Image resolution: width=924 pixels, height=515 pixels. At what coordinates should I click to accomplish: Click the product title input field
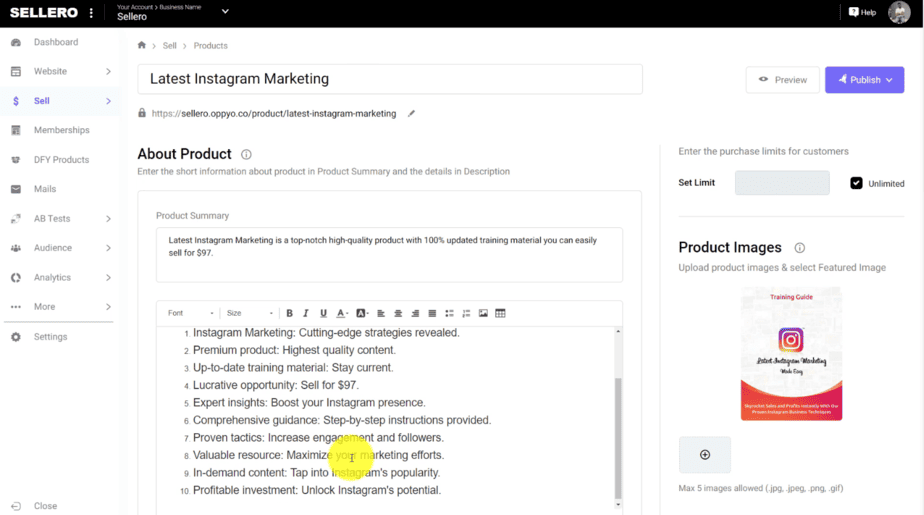pyautogui.click(x=390, y=79)
